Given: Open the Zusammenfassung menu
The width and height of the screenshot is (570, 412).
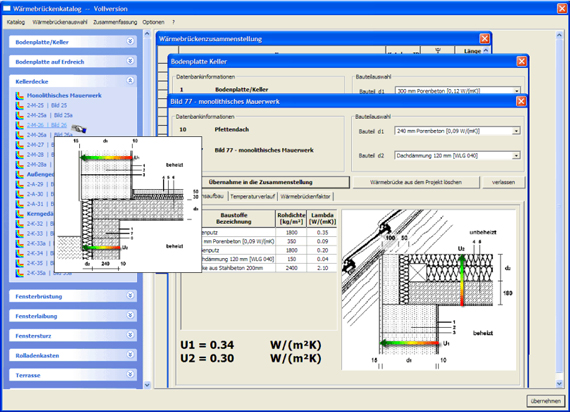Looking at the screenshot, I should (115, 22).
